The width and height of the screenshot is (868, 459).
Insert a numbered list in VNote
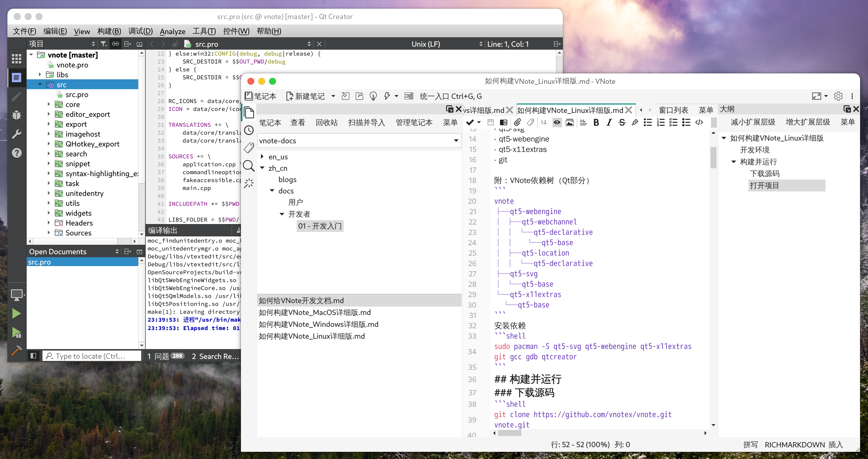tap(661, 123)
